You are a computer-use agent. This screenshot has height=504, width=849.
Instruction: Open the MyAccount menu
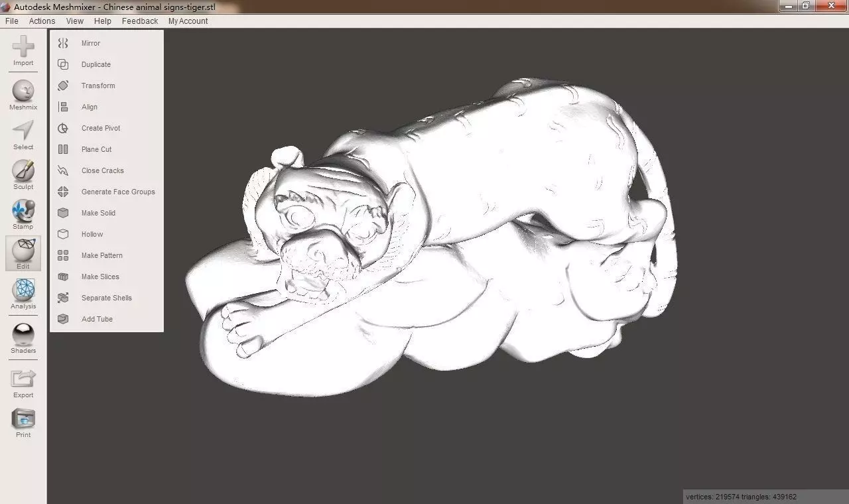pyautogui.click(x=188, y=21)
